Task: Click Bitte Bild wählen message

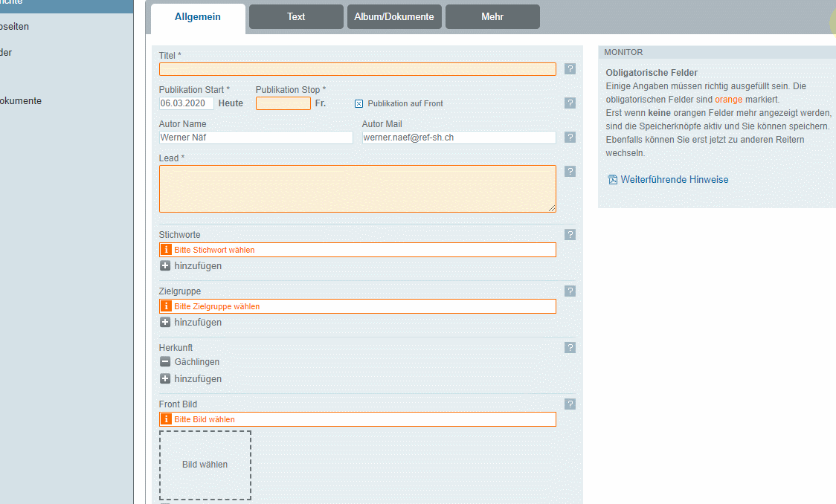Action: tap(205, 419)
